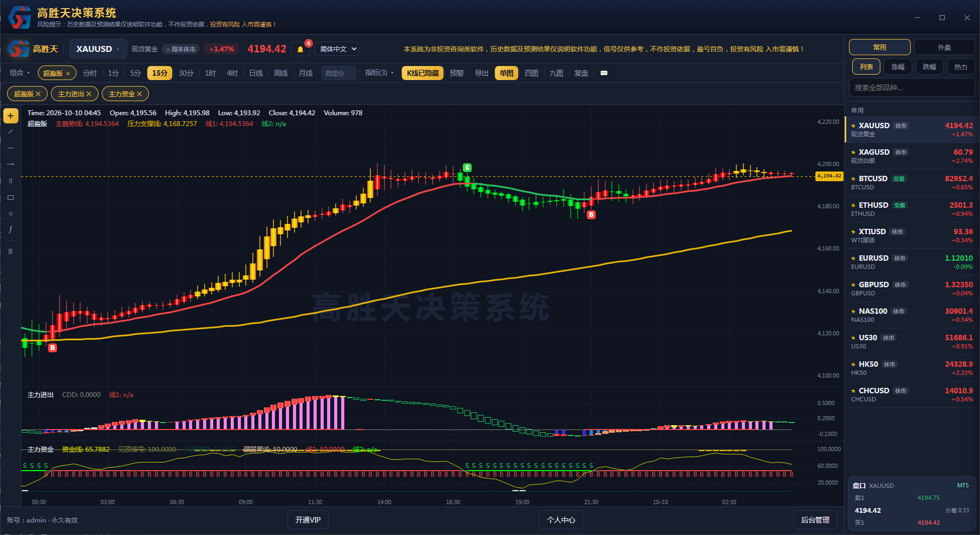
Task: Select the 分时 intraday timeframe
Action: tap(90, 73)
